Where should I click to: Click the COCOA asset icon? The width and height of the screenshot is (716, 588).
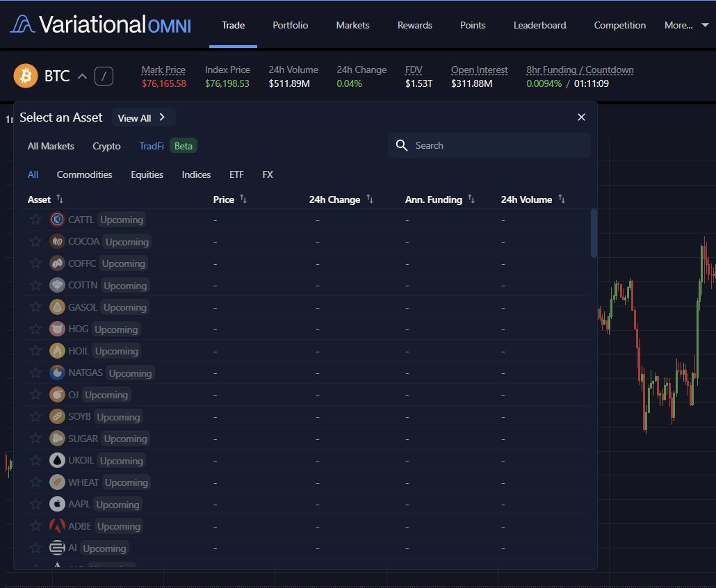pyautogui.click(x=57, y=241)
